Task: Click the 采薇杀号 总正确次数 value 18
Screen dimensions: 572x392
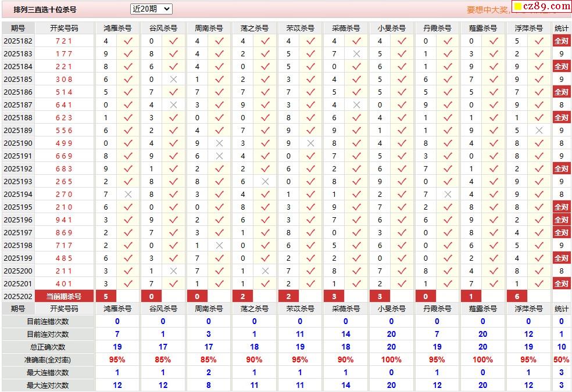Action: pos(345,347)
